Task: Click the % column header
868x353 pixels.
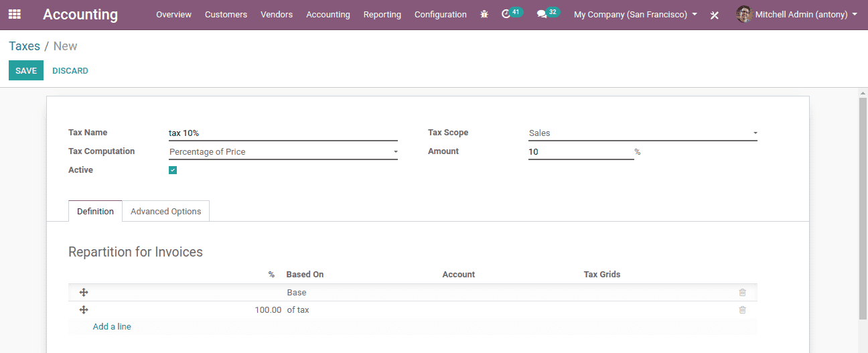Action: (271, 275)
